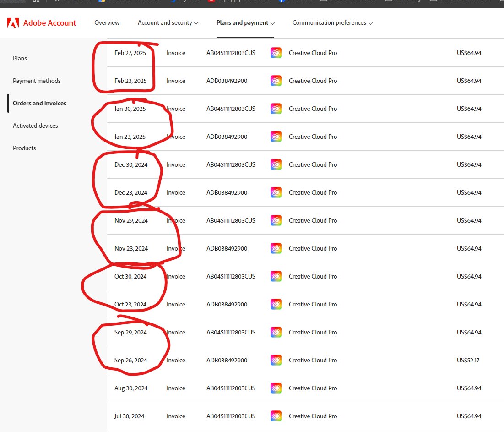This screenshot has height=432, width=504.
Task: Click the Creative Cloud icon in the Jan 30, 2025 row
Action: pos(276,109)
